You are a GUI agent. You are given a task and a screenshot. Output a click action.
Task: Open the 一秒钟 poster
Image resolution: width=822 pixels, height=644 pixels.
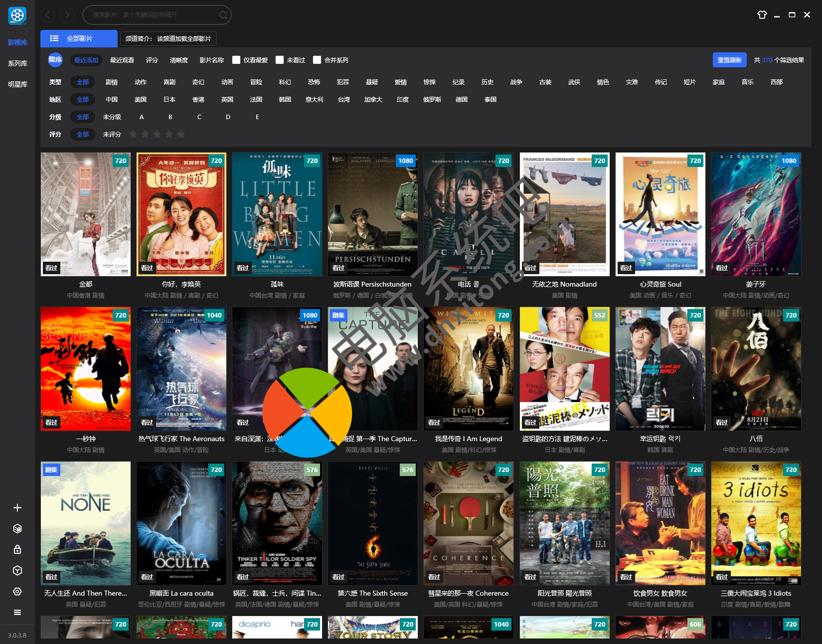click(x=86, y=369)
